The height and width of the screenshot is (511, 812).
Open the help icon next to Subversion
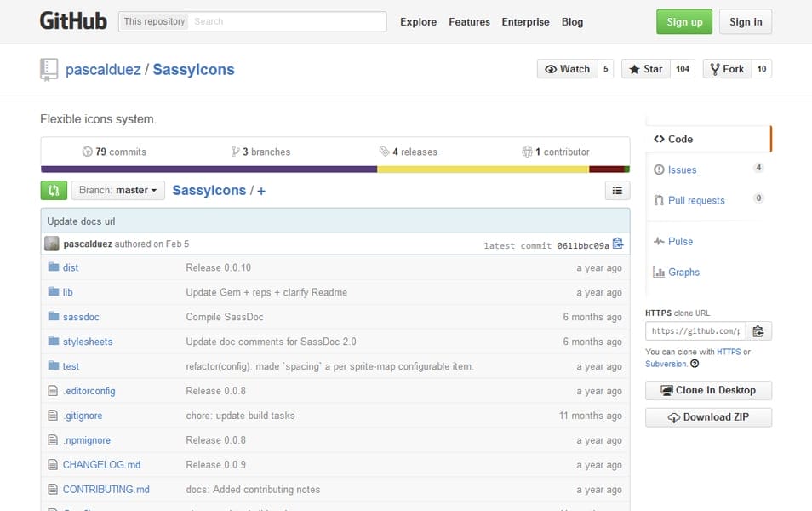coord(695,364)
